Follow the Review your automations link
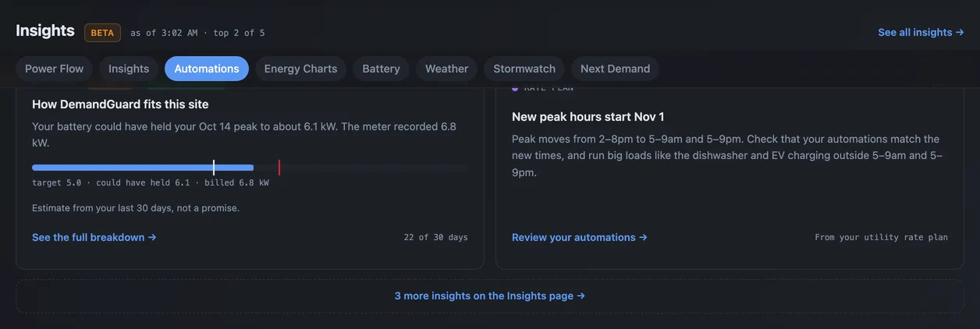This screenshot has height=329, width=980. coord(580,237)
